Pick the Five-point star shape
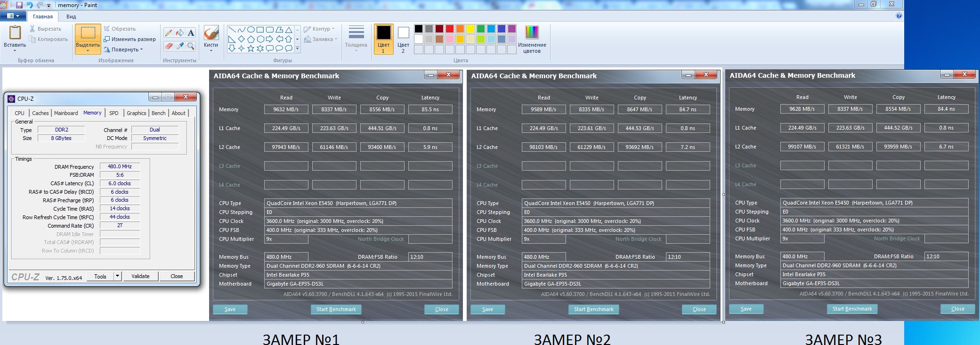This screenshot has width=980, height=345. pos(251,49)
